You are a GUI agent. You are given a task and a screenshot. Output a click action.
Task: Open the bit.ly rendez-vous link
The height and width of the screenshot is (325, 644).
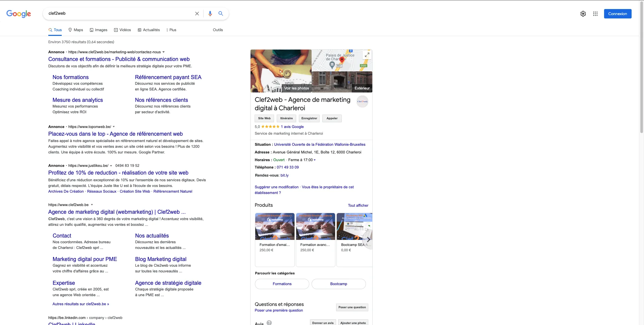click(284, 175)
